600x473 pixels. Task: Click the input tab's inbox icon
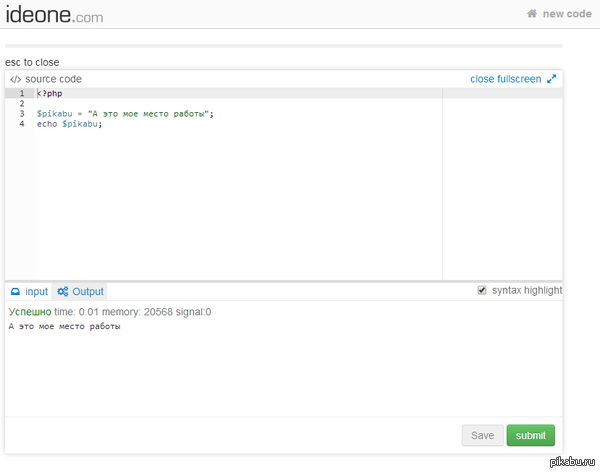coord(15,292)
